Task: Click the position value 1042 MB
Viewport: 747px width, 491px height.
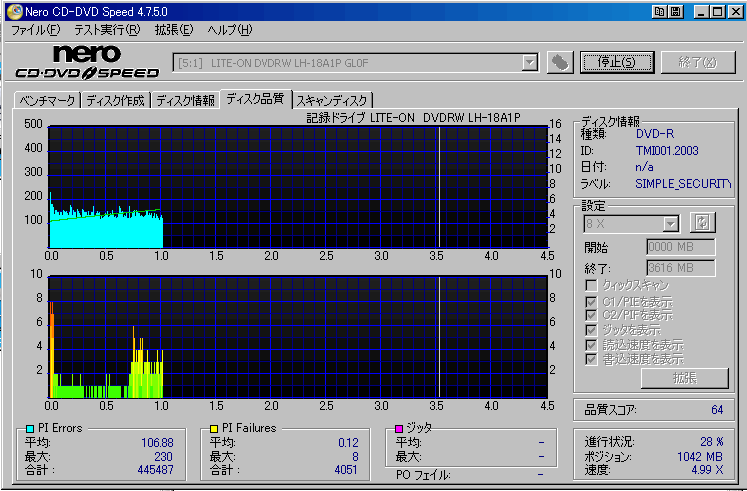Action: click(x=700, y=457)
